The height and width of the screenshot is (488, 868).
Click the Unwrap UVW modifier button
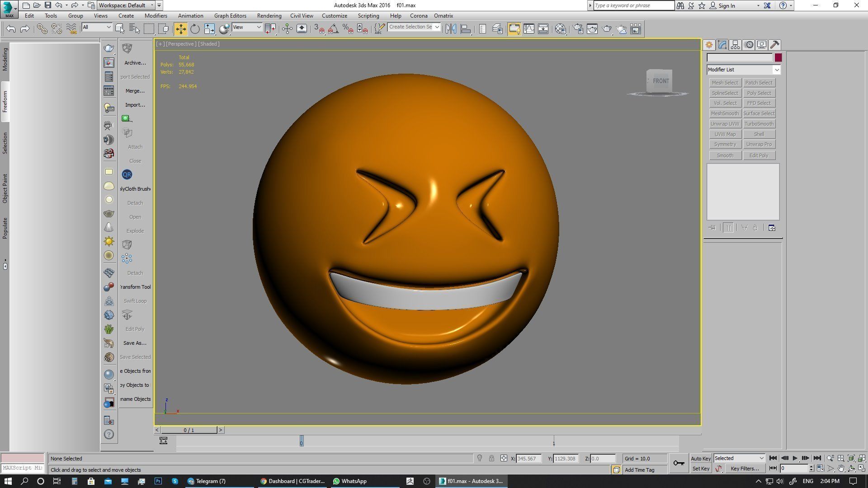[725, 124]
